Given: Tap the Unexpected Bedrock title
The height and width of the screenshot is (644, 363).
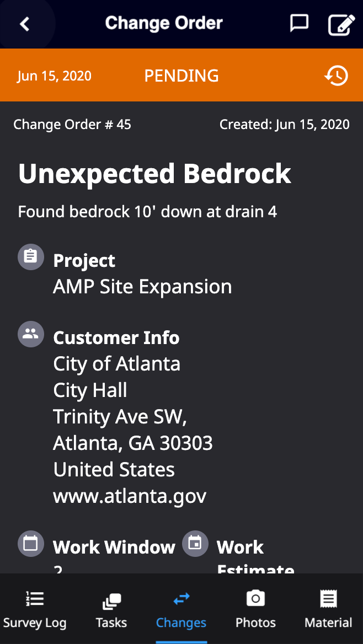Looking at the screenshot, I should click(x=154, y=173).
